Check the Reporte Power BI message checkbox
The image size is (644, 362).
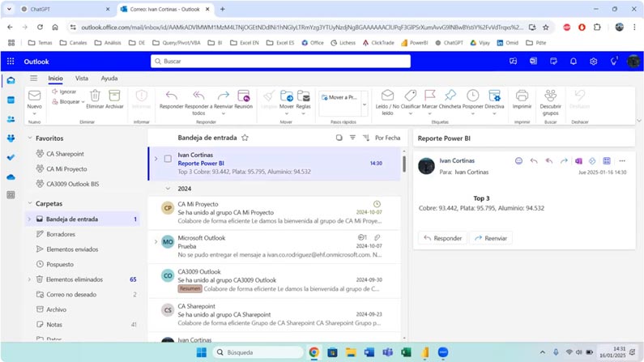point(168,159)
